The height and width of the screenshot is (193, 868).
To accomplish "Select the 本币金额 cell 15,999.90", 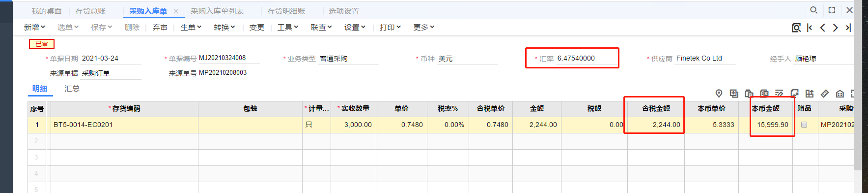I will tap(765, 125).
